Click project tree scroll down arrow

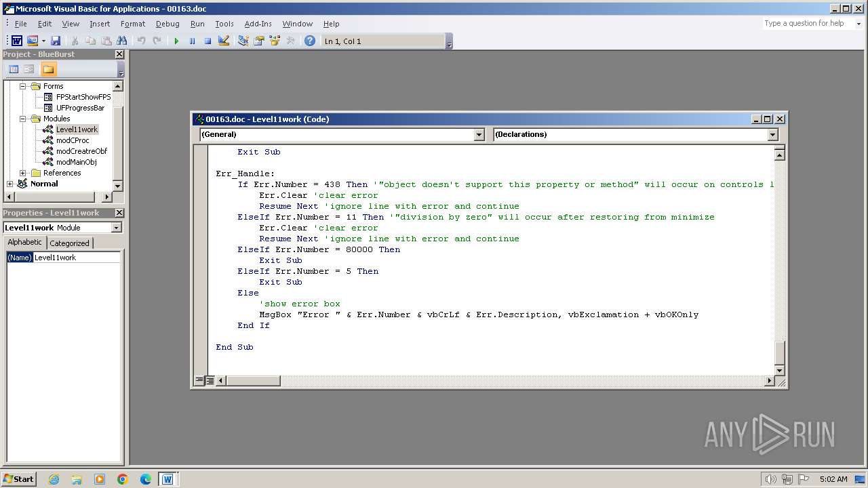click(x=117, y=186)
